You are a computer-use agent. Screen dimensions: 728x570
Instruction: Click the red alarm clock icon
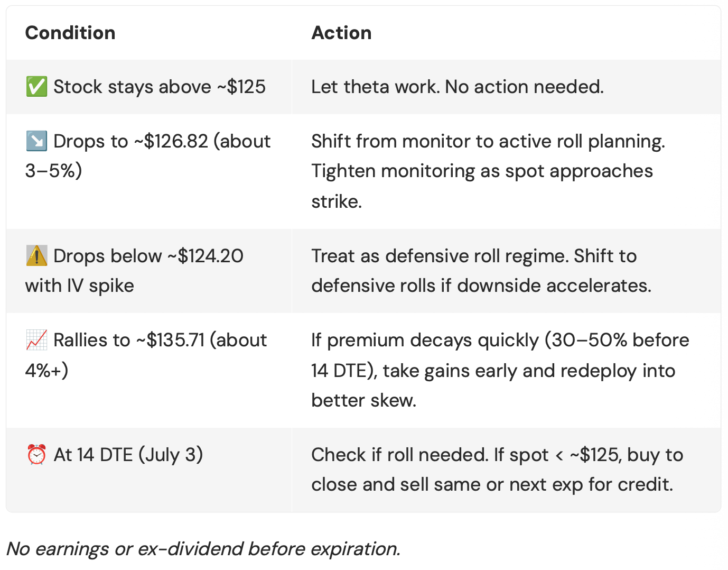tap(36, 455)
